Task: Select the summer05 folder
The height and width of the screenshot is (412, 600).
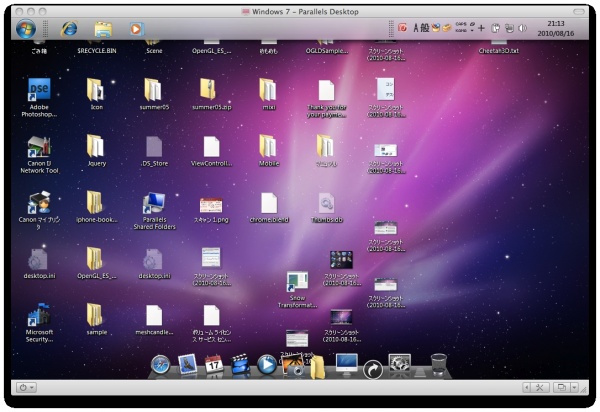Action: click(153, 90)
